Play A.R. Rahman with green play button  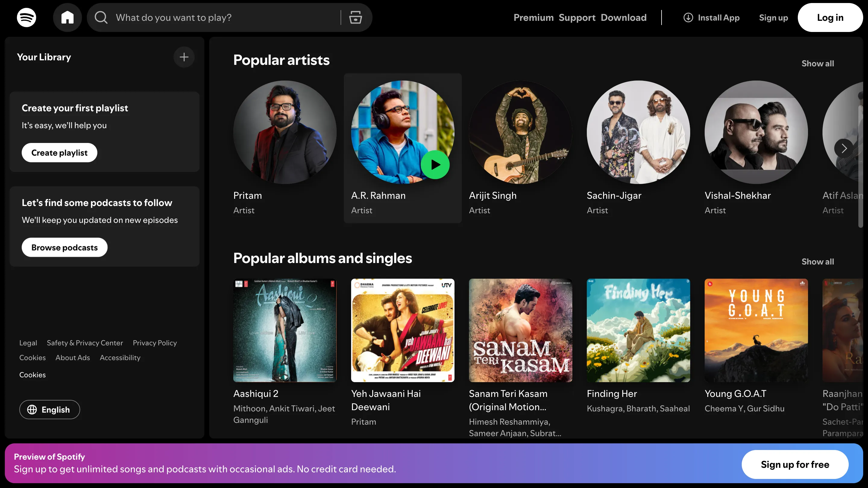click(435, 165)
